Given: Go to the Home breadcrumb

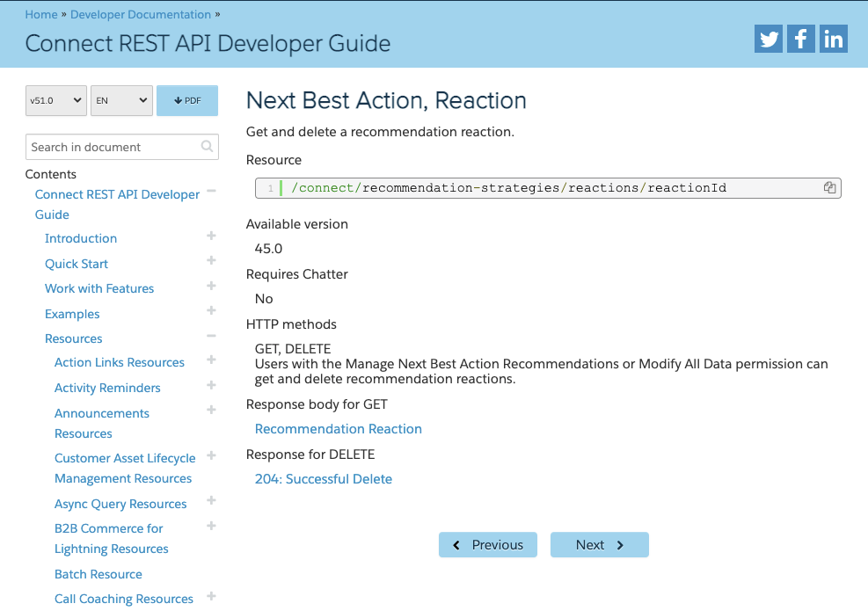Looking at the screenshot, I should coord(41,14).
